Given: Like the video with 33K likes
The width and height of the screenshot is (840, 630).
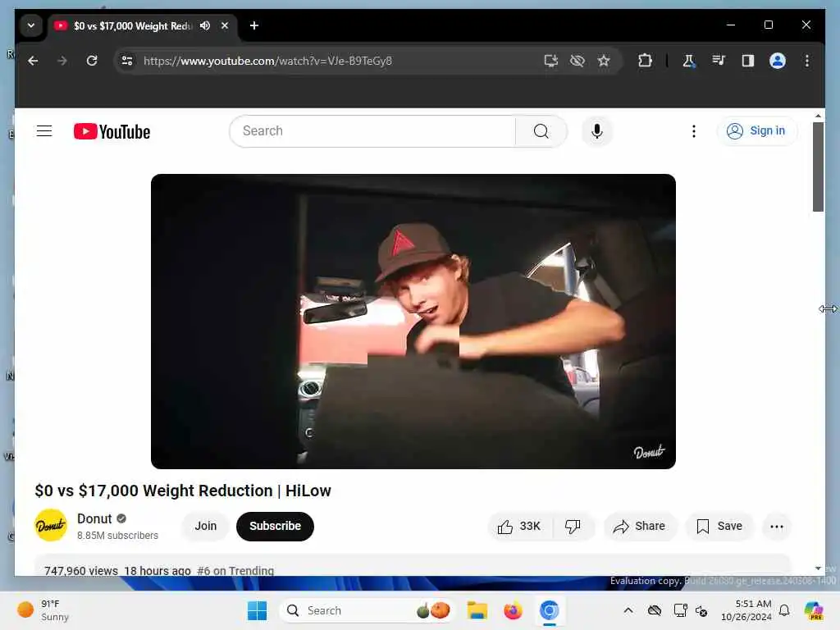Looking at the screenshot, I should (518, 527).
